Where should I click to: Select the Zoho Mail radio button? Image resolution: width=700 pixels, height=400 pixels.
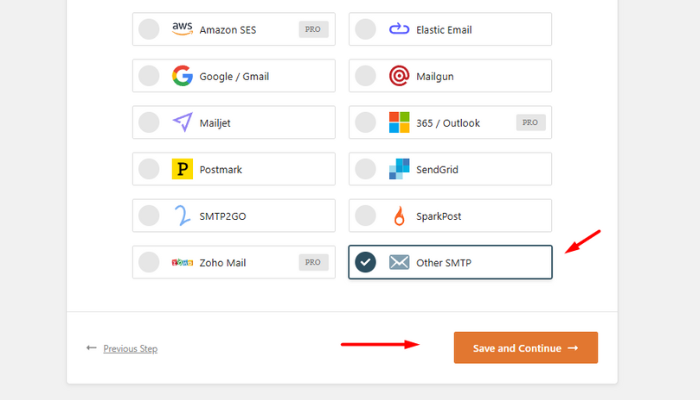(149, 262)
